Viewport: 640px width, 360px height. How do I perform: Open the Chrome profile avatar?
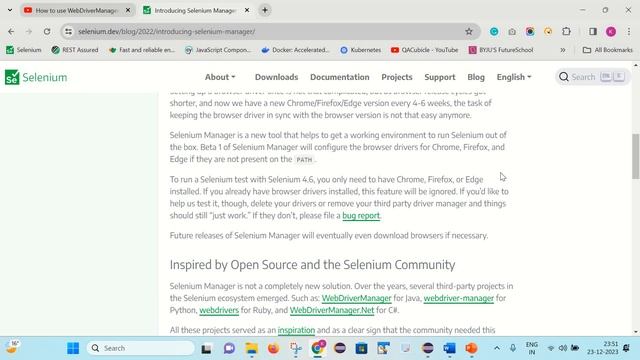[x=611, y=31]
